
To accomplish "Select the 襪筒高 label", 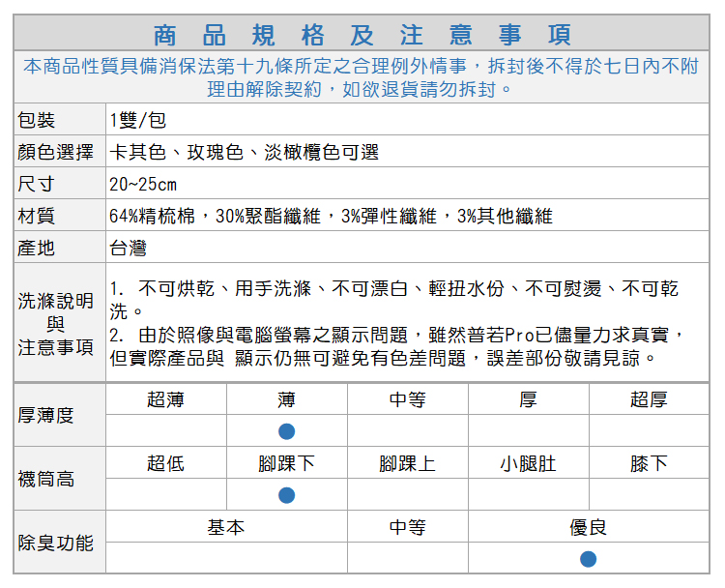I will [45, 479].
